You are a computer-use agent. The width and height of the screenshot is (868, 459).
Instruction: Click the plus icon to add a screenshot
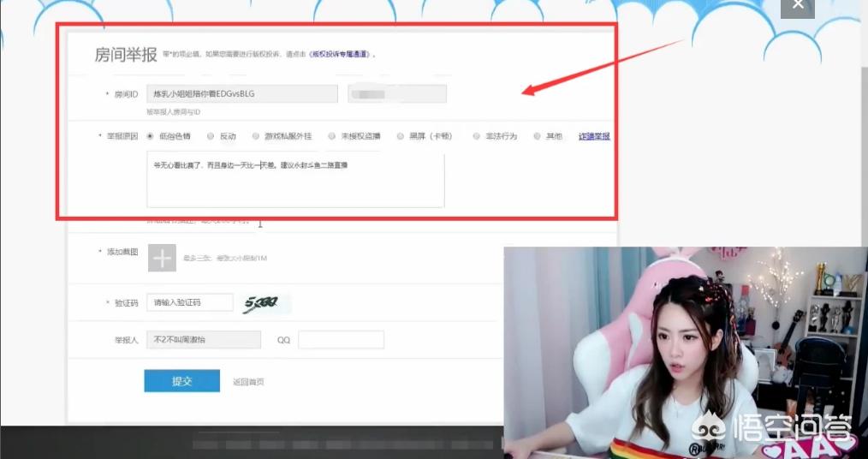[162, 258]
